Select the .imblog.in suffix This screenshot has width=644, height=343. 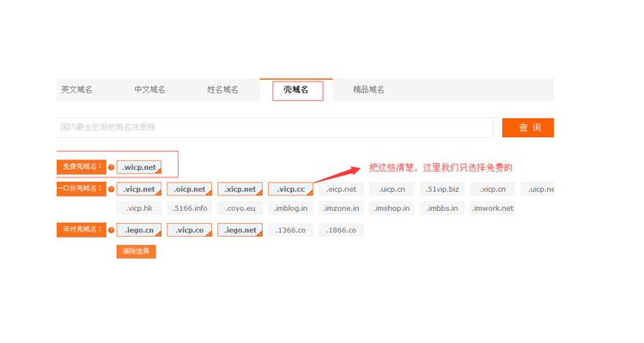[290, 208]
